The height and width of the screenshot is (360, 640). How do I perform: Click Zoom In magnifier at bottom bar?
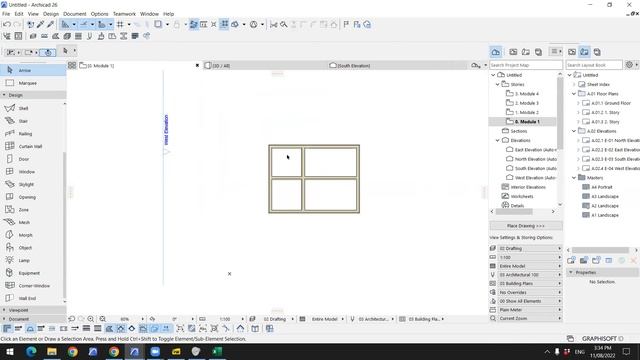pyautogui.click(x=91, y=319)
